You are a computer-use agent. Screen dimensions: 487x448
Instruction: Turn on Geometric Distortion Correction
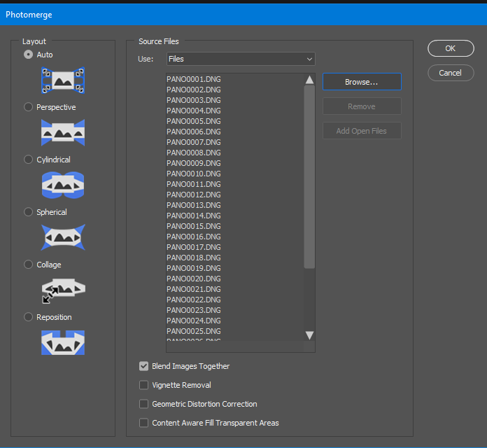coord(144,404)
